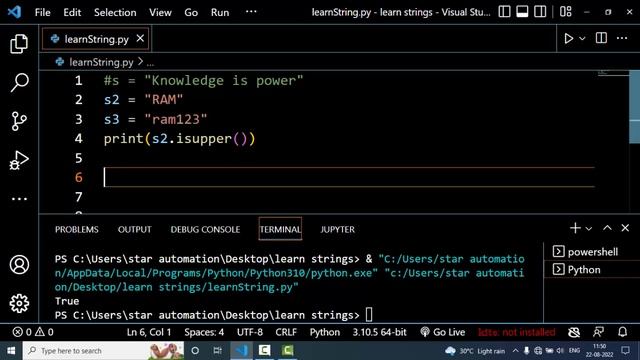Open the Manage gear icon
Image resolution: width=640 pixels, height=360 pixels.
coord(19,303)
